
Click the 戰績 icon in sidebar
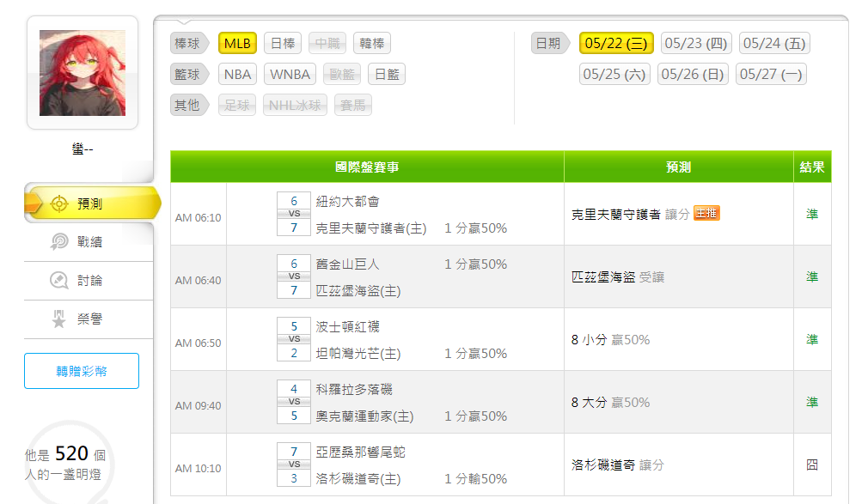(59, 242)
